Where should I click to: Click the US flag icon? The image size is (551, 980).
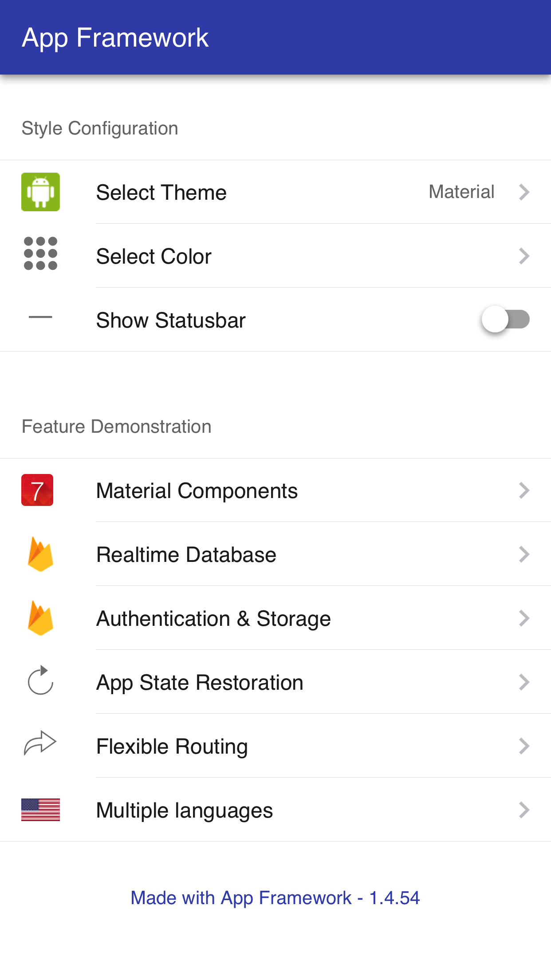coord(40,810)
